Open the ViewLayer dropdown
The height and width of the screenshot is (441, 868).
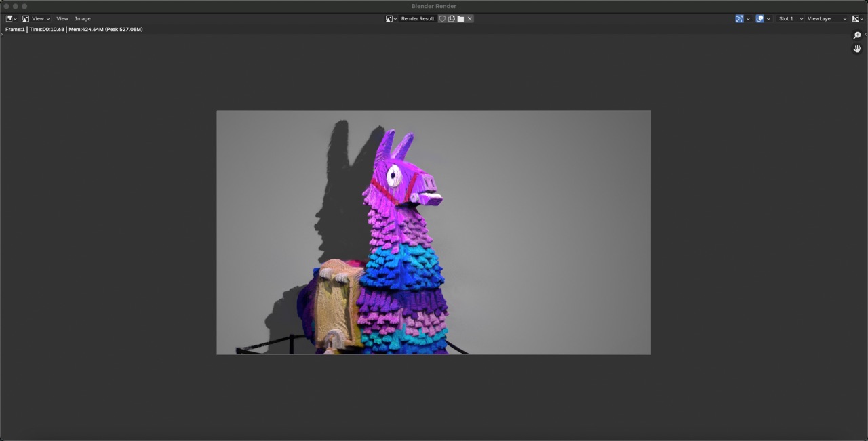click(822, 18)
